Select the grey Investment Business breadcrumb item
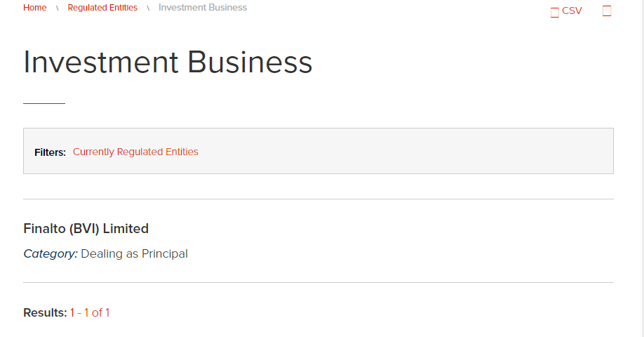 (203, 8)
